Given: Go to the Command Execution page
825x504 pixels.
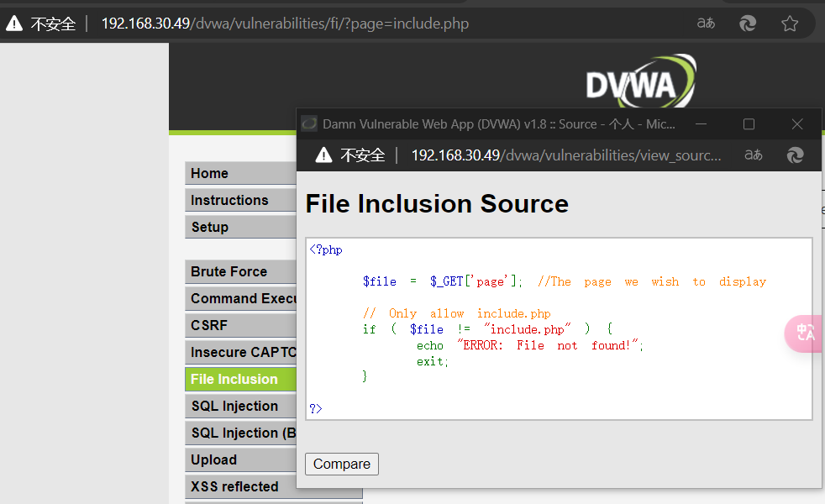Looking at the screenshot, I should point(241,298).
